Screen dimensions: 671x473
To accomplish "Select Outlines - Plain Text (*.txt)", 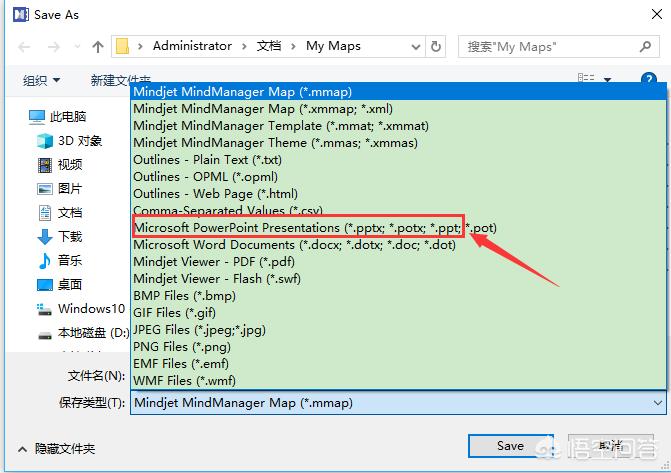I will (x=398, y=160).
